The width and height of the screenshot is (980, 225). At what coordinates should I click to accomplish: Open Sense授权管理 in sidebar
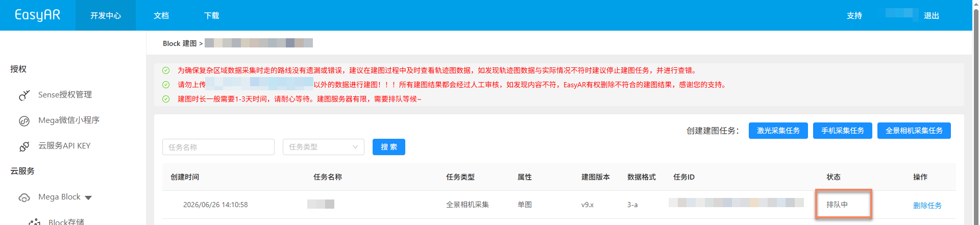point(65,94)
